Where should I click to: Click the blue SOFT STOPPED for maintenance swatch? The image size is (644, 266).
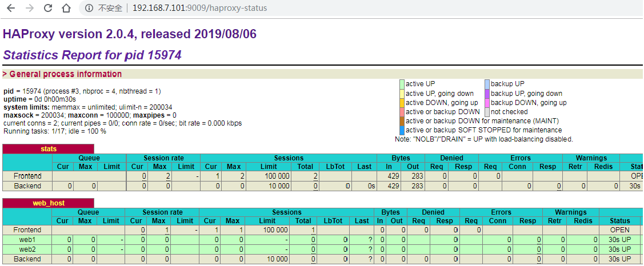click(x=402, y=130)
